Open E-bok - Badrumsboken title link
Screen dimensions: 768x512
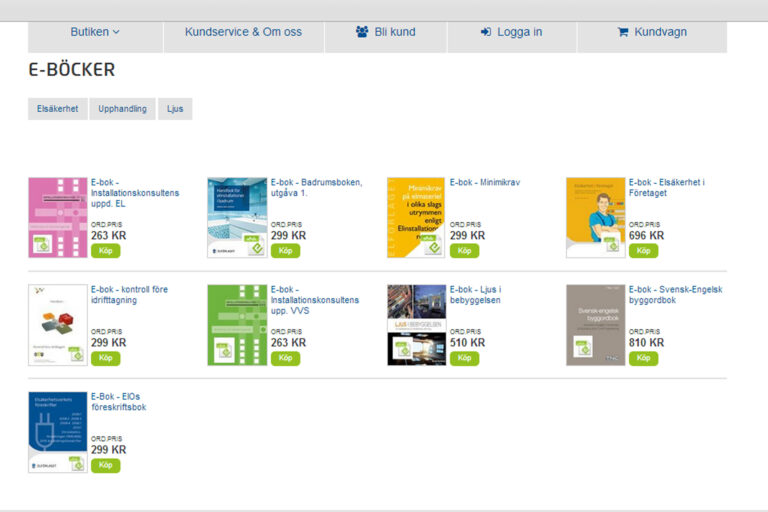click(316, 188)
